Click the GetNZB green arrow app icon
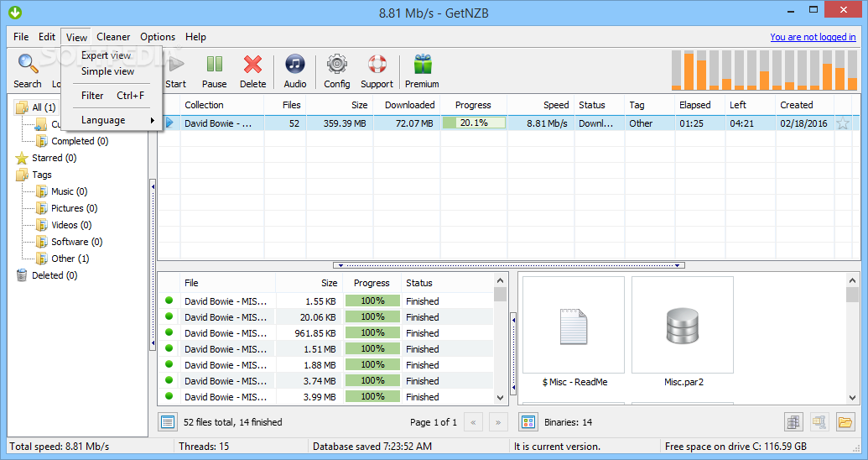The height and width of the screenshot is (460, 868). [15, 13]
